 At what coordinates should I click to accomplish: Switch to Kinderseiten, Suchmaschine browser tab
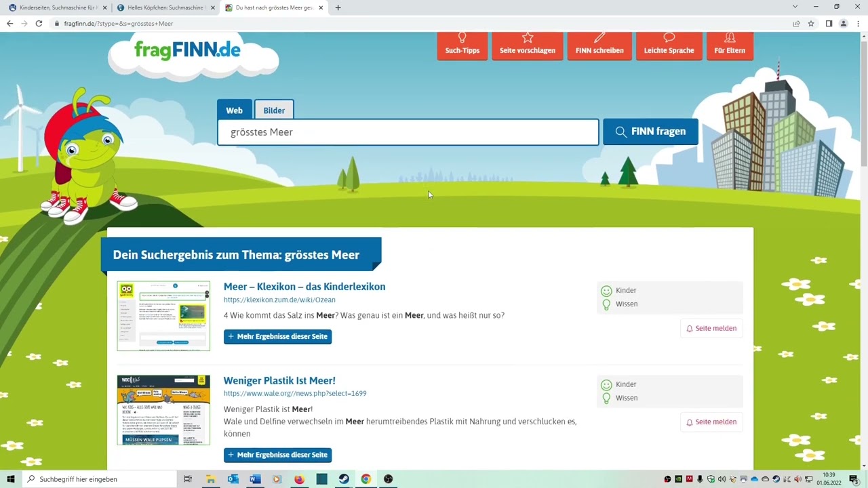[57, 7]
